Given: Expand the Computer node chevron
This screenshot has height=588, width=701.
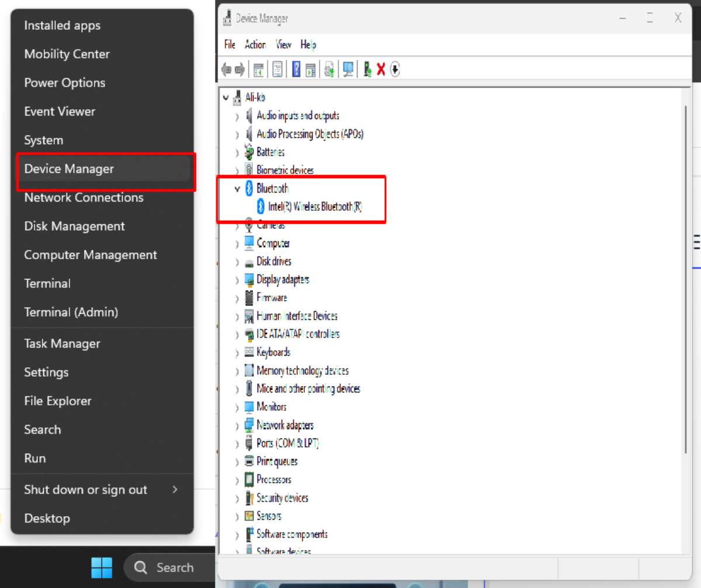Looking at the screenshot, I should (237, 243).
